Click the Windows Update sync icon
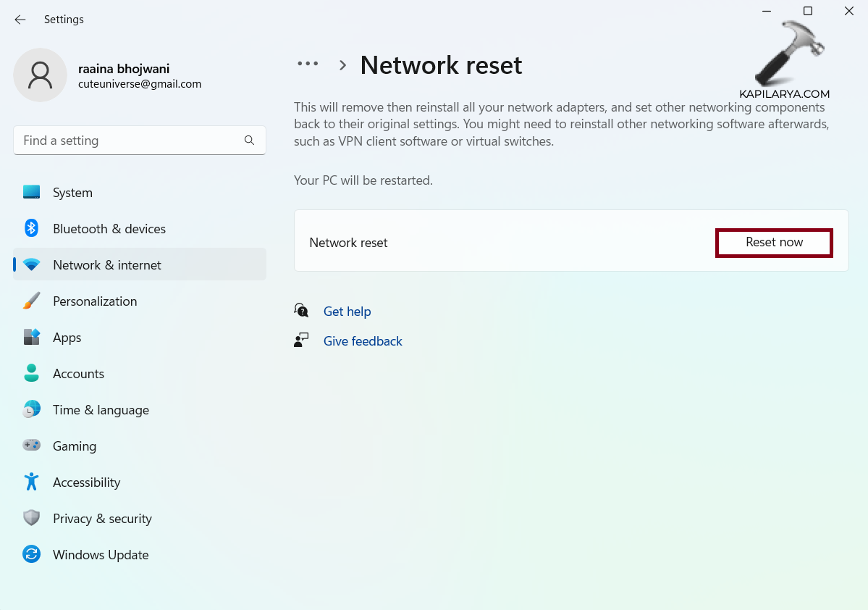This screenshot has width=868, height=610. 31,555
